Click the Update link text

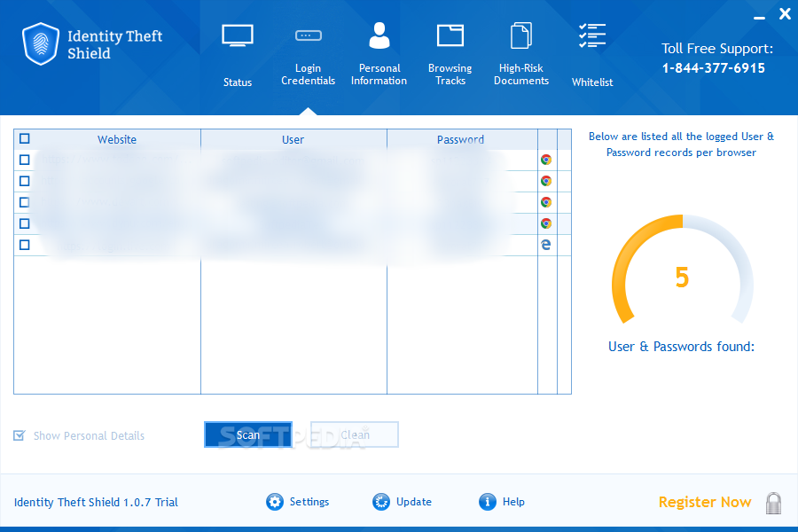(x=414, y=502)
